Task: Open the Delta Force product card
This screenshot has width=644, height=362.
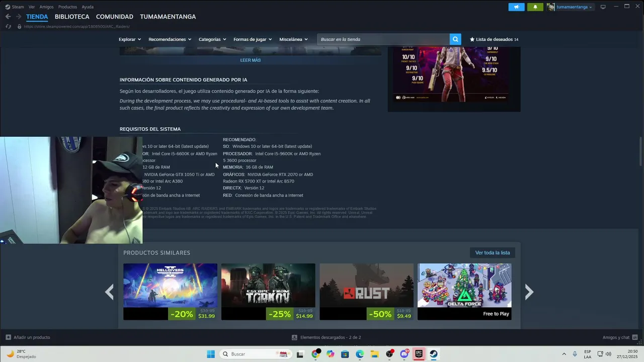Action: (464, 292)
